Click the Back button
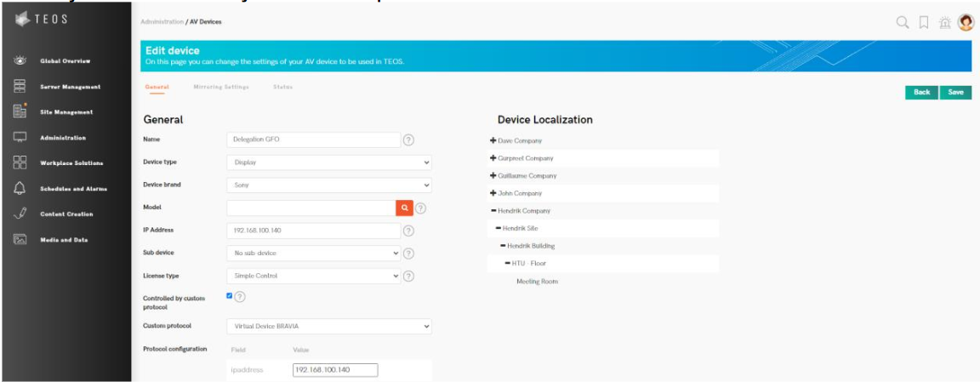Image resolution: width=980 pixels, height=382 pixels. (x=921, y=92)
